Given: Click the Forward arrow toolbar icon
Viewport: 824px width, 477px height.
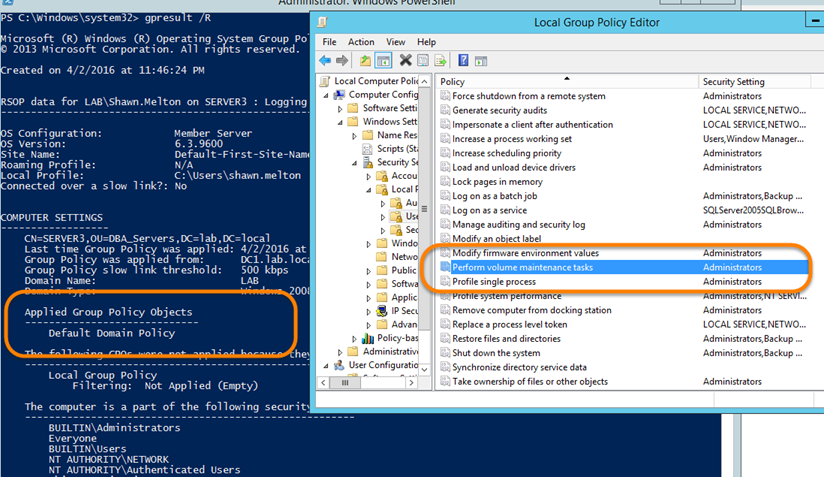Looking at the screenshot, I should (x=342, y=60).
